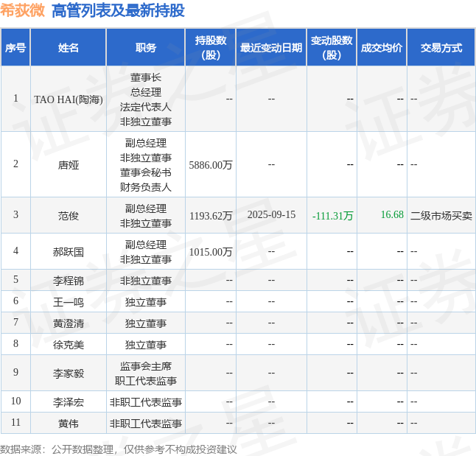Click the holding value 1015.00万

click(x=211, y=252)
